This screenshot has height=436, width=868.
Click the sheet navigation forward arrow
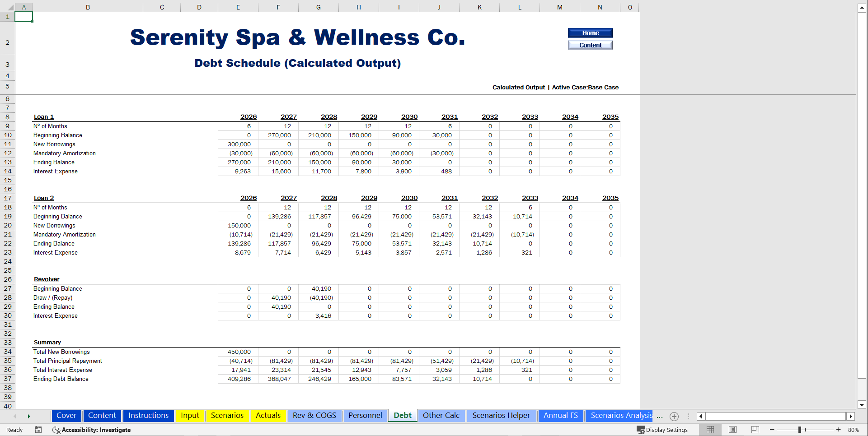(x=29, y=416)
